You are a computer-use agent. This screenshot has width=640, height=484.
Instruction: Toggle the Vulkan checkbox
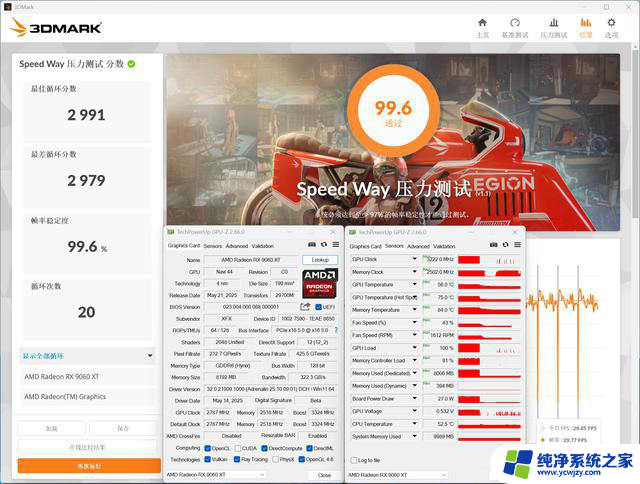point(207,460)
